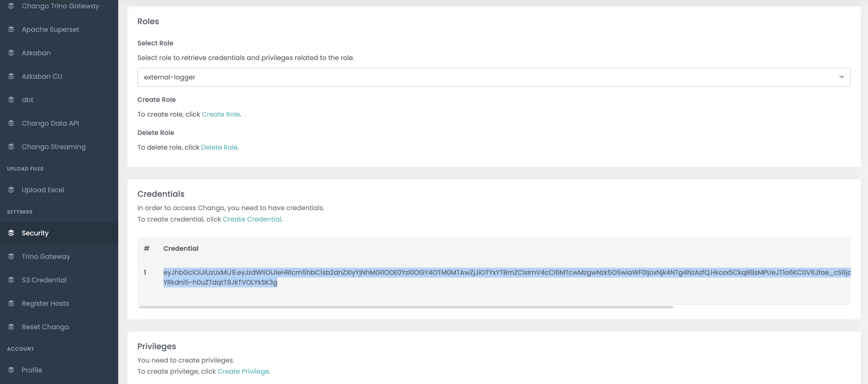Click the Chango Data API icon
The image size is (868, 384).
pyautogui.click(x=11, y=123)
